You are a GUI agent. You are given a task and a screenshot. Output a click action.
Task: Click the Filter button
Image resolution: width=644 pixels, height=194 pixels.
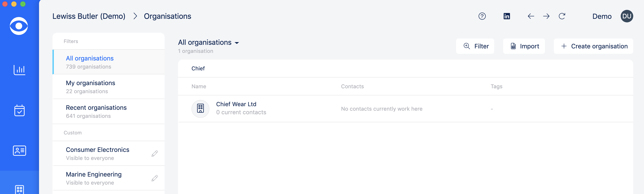click(475, 46)
